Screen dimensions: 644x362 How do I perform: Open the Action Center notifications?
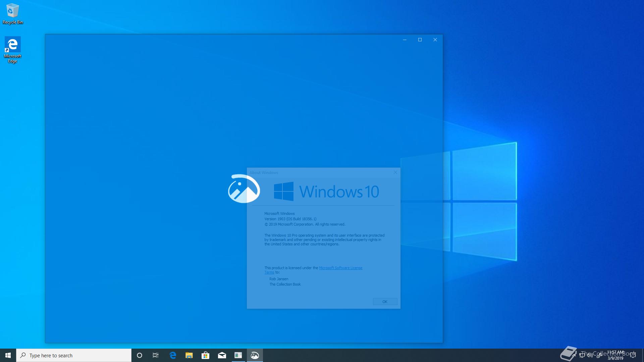coord(633,355)
